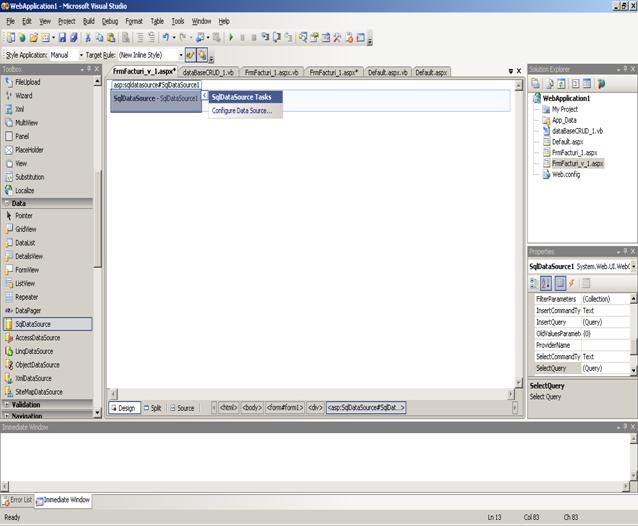638x526 pixels.
Task: Click the Undo arrow icon
Action: click(166, 37)
